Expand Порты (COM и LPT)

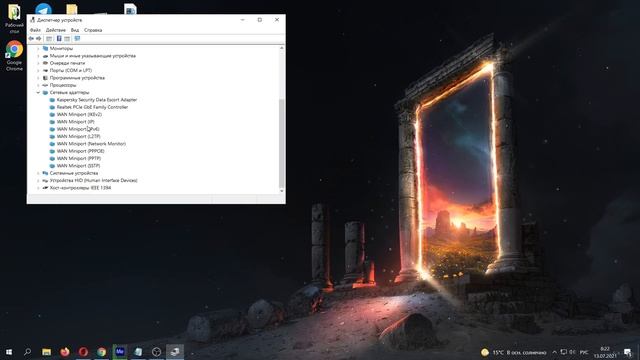(x=38, y=71)
